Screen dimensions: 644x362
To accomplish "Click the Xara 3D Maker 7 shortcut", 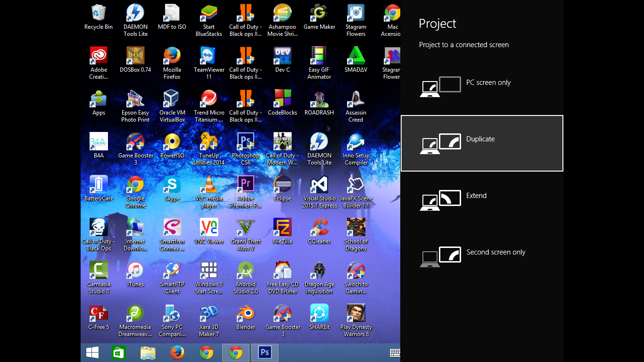I will click(x=209, y=321).
